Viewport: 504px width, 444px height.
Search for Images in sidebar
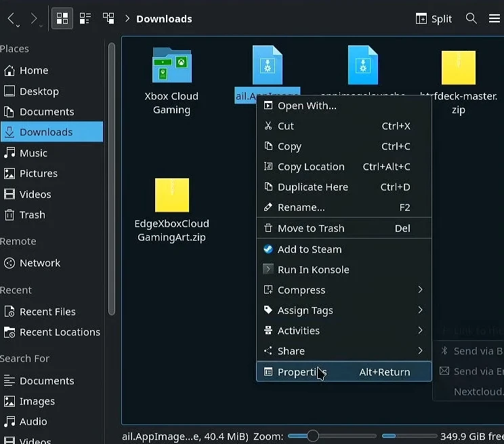point(51,401)
